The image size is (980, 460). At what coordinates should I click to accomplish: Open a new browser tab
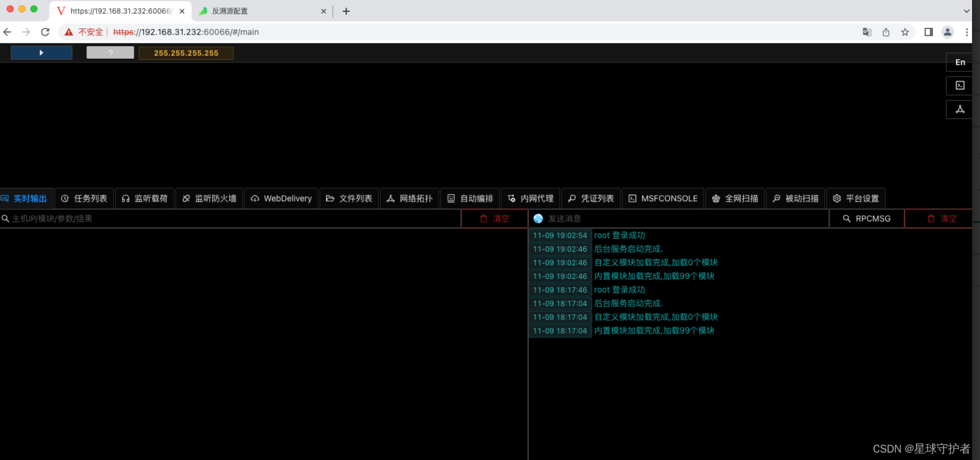[x=346, y=11]
